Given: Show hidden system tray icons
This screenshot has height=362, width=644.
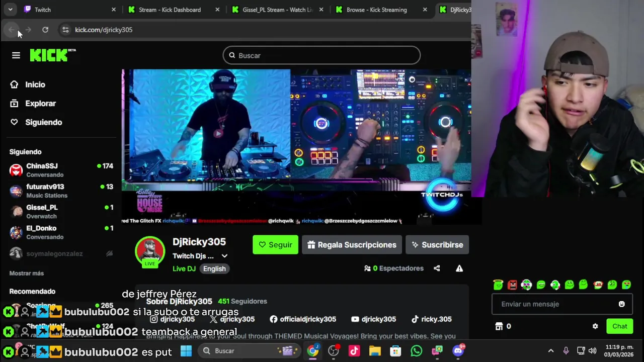Looking at the screenshot, I should pyautogui.click(x=551, y=351).
